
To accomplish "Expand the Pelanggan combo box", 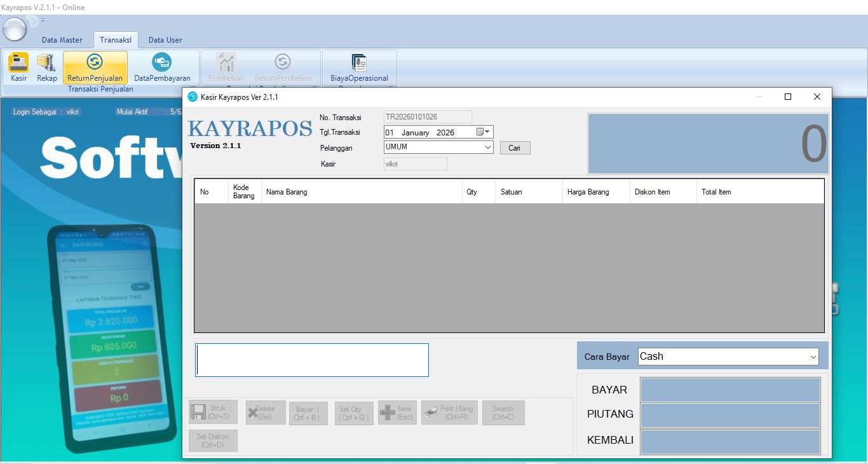I will [488, 147].
